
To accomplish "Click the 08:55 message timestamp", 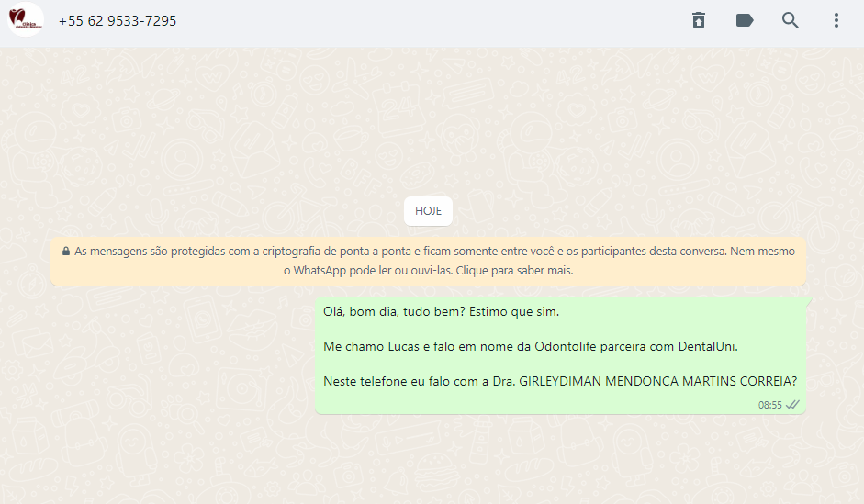I will point(769,405).
